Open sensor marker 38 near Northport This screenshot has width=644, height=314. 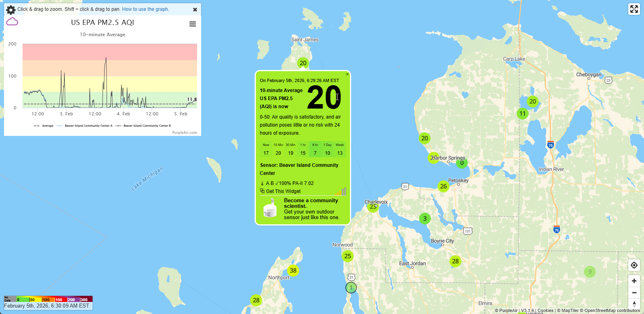(293, 271)
